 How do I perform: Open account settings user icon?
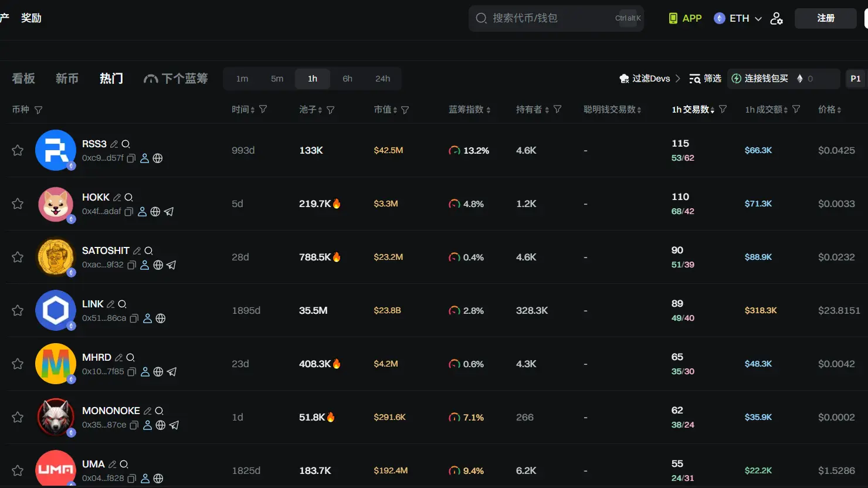(777, 18)
